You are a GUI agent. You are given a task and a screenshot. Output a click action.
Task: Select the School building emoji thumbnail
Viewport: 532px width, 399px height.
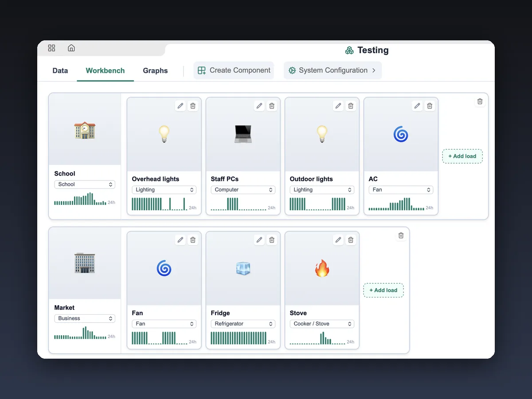(85, 130)
